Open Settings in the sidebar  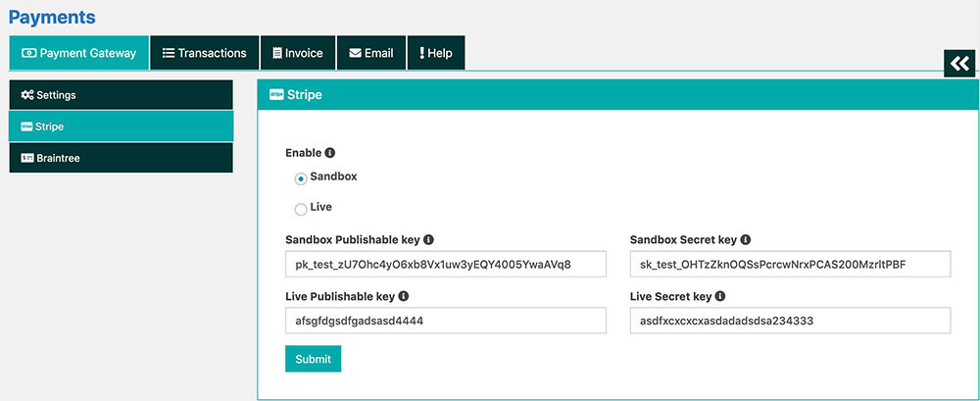pos(121,95)
